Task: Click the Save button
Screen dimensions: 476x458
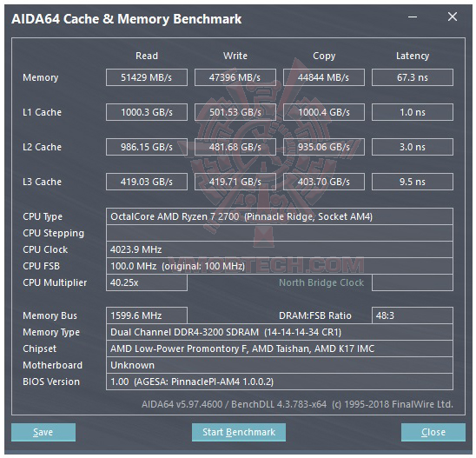Action: tap(43, 432)
